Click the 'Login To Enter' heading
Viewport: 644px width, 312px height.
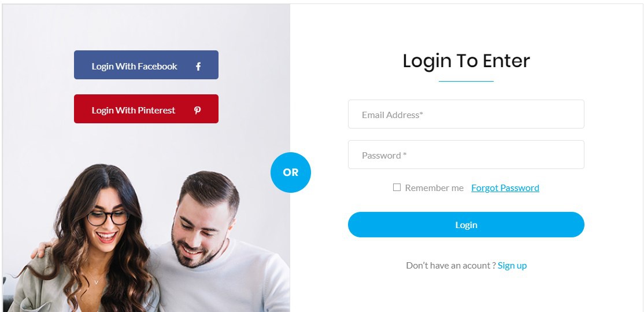[466, 61]
